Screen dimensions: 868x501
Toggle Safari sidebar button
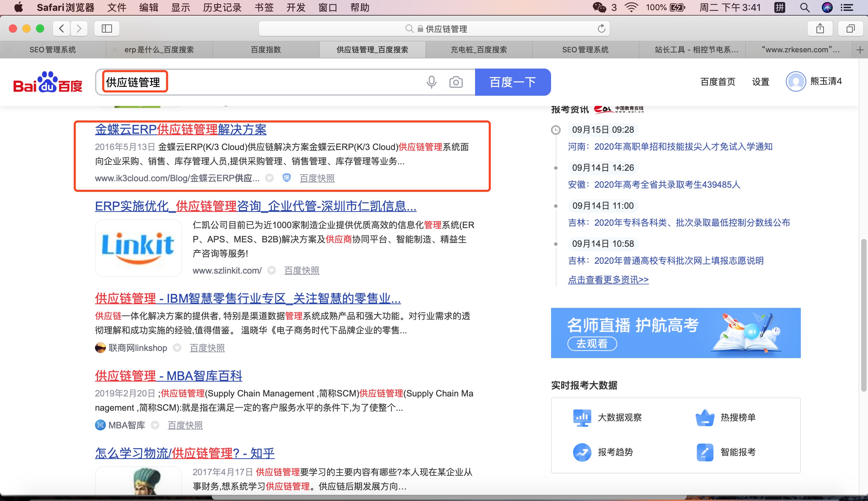pyautogui.click(x=107, y=29)
